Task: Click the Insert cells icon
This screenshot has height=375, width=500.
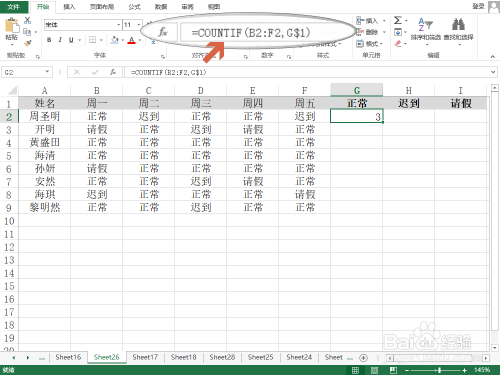Action: (360, 21)
